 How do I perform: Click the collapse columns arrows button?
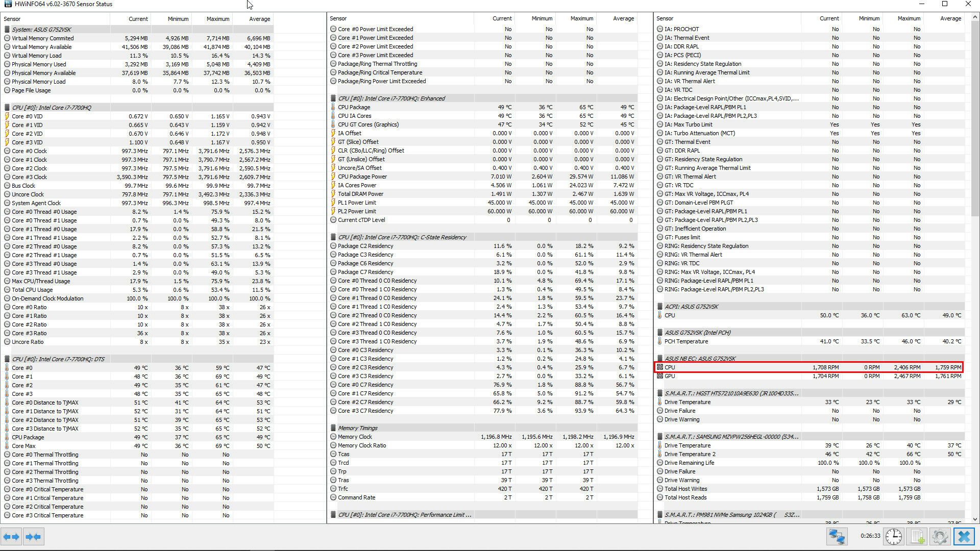pos(33,537)
